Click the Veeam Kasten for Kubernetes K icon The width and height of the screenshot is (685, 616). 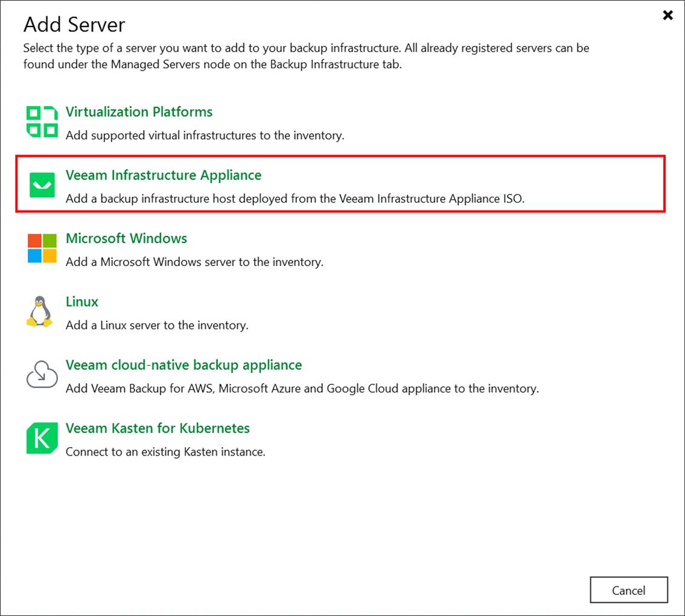pos(41,437)
